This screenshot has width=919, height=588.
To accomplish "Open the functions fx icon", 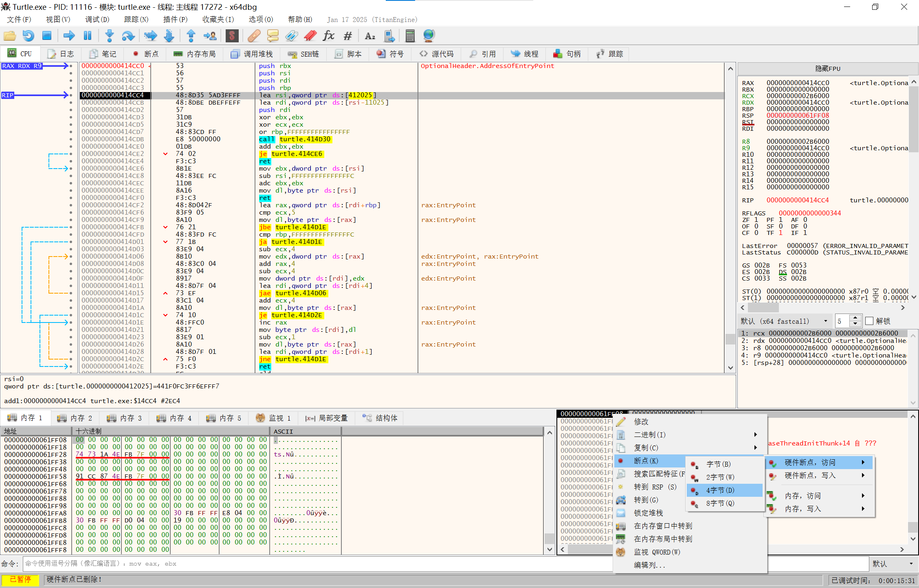I will [328, 36].
